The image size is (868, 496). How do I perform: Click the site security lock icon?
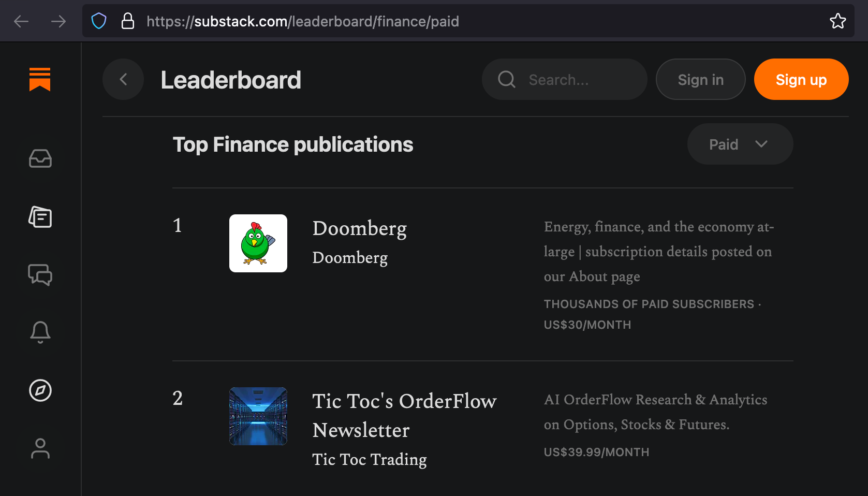[x=127, y=21]
